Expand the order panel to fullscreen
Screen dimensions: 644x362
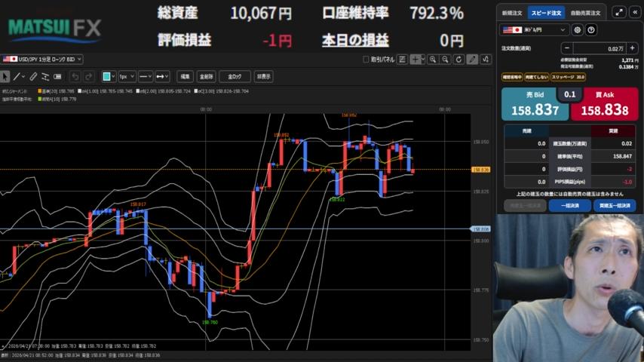coord(619,12)
